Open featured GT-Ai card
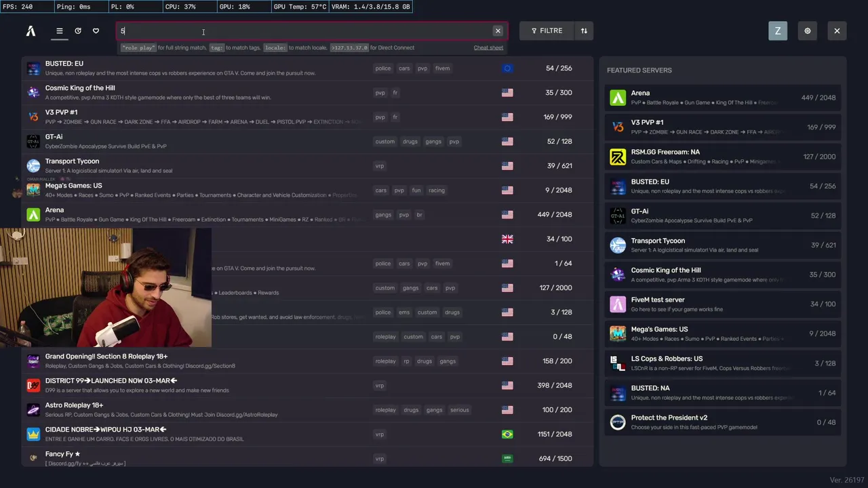Image resolution: width=868 pixels, height=488 pixels. (723, 216)
